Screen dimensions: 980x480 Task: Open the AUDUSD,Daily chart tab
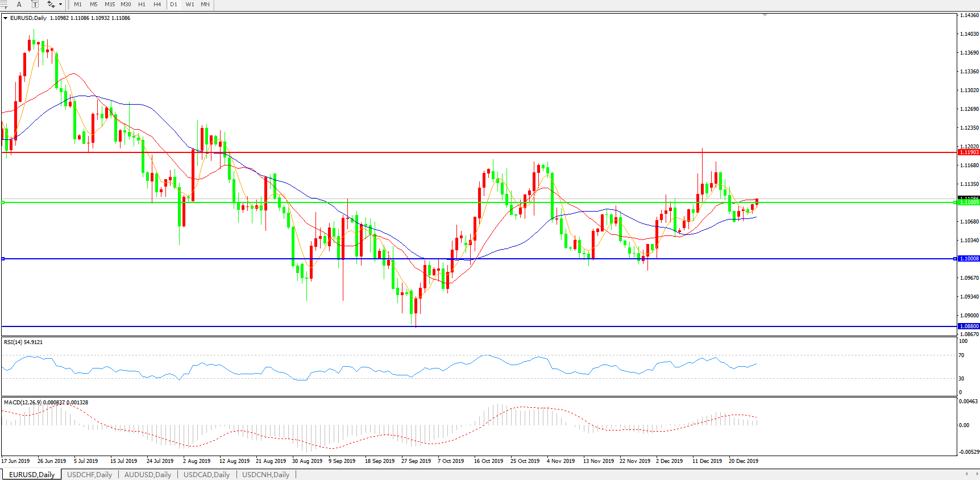pos(148,474)
